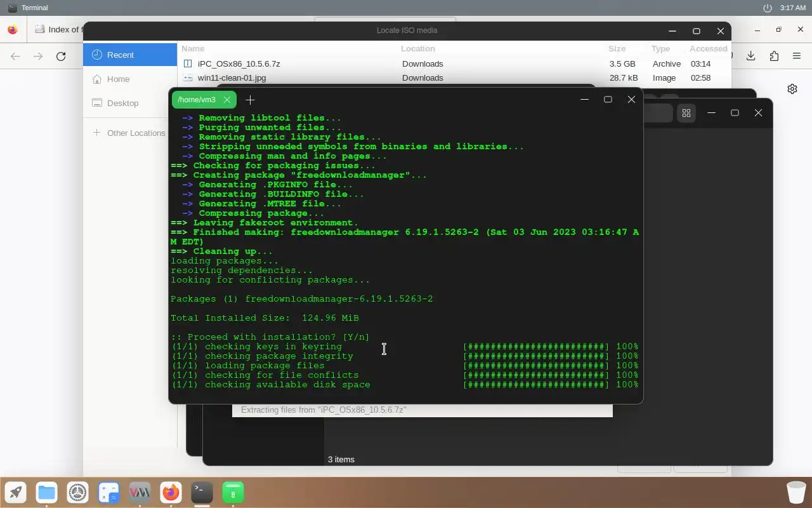812x508 pixels.
Task: Open the 3:17 AM clock in top bar
Action: tap(793, 8)
